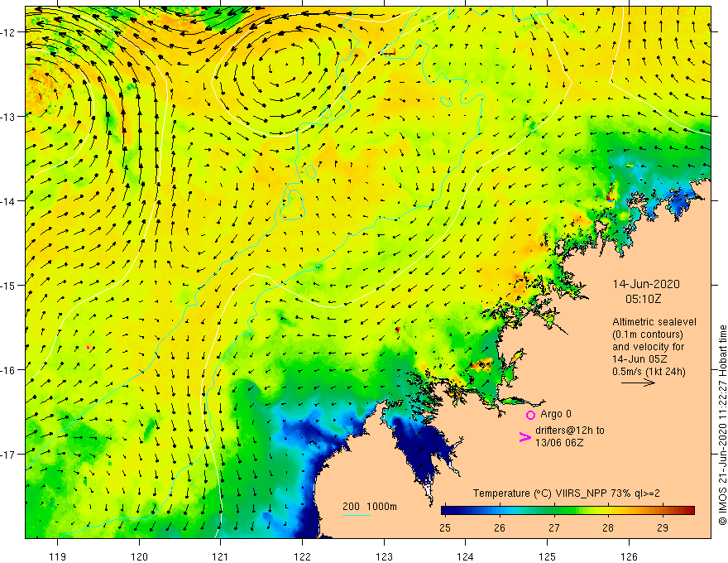Click the cyan 200m isobath legend line
The width and height of the screenshot is (728, 563).
pyautogui.click(x=356, y=515)
